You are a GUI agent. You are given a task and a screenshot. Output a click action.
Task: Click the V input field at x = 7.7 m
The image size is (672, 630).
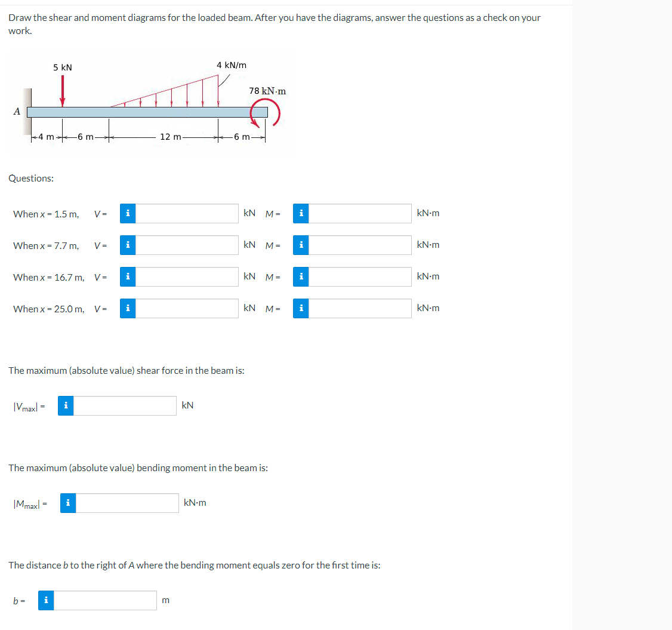tap(185, 245)
